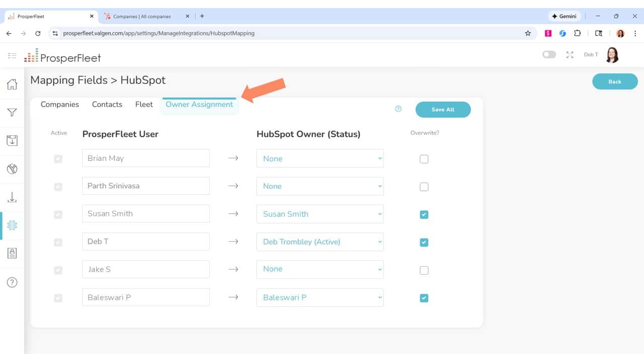Click Brian May user field

(146, 158)
